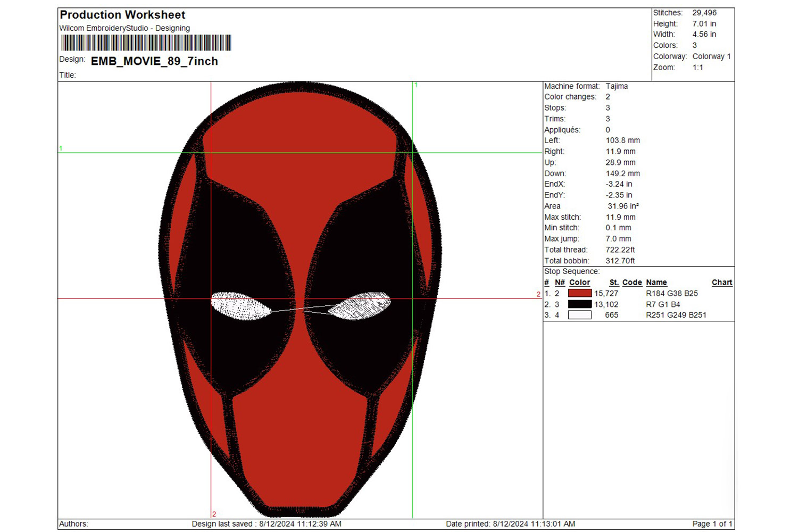Click the EndX value -3.24 in
799x532 pixels.
[619, 184]
